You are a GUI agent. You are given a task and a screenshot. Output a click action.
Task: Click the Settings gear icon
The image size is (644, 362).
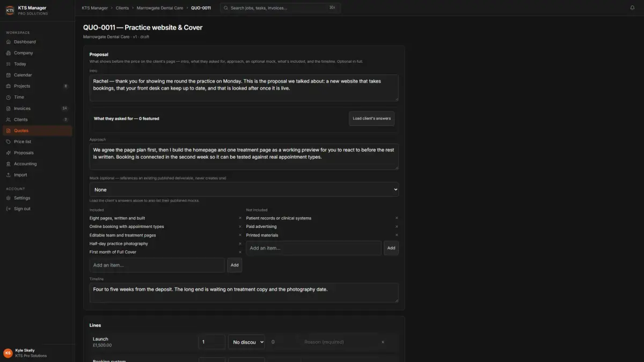pos(9,198)
